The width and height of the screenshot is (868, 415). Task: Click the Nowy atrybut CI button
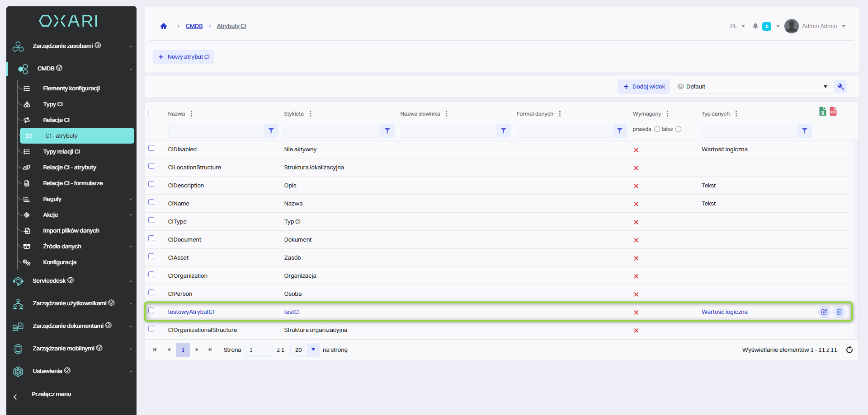(x=184, y=57)
